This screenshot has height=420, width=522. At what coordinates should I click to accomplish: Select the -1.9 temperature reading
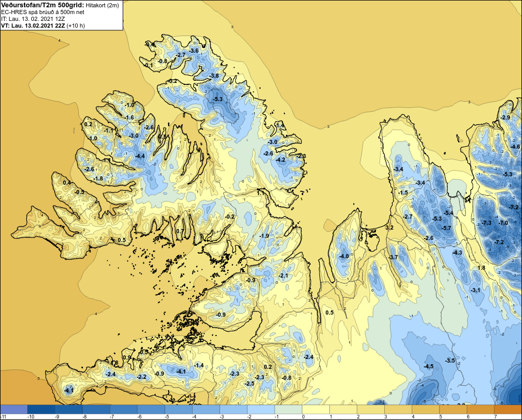click(x=264, y=236)
